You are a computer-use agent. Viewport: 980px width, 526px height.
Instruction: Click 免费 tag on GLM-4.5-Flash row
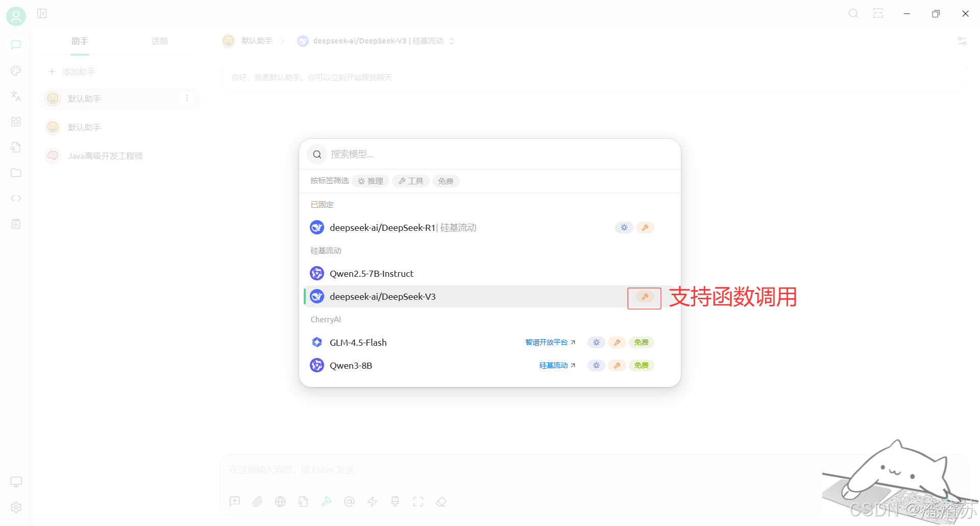(x=642, y=342)
